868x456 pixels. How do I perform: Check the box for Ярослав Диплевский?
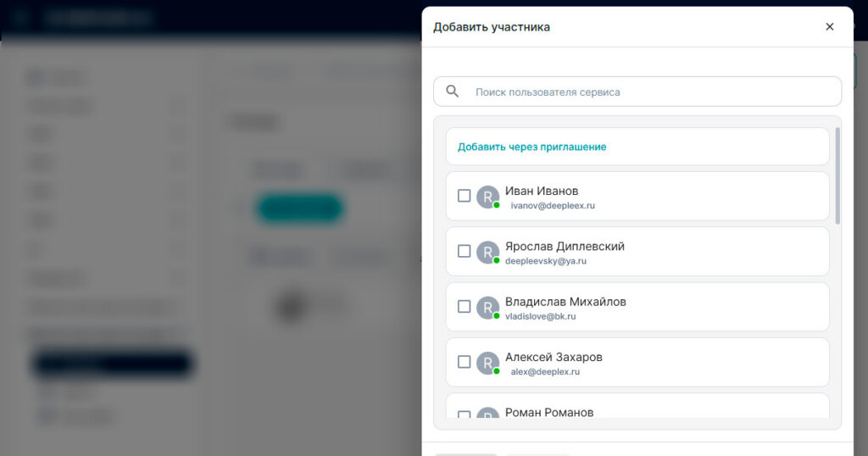[x=464, y=251]
